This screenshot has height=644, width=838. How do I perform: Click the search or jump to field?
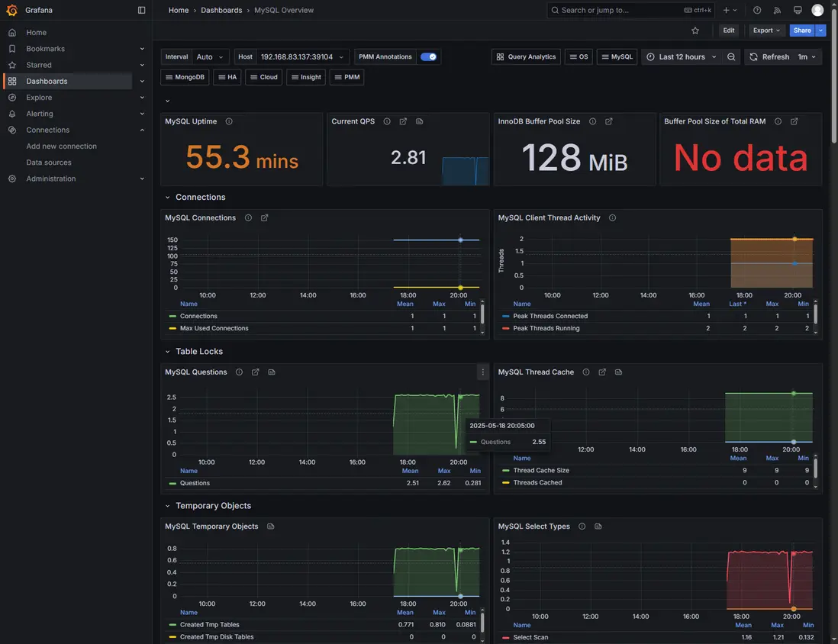(618, 10)
